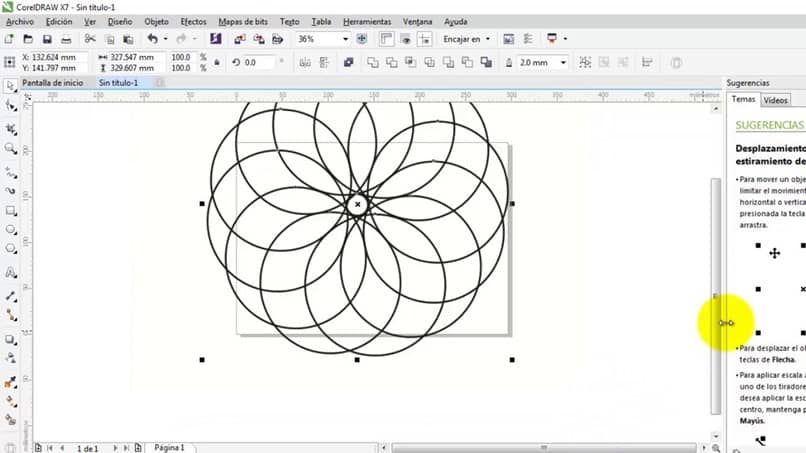Open the 'Pantalla de inicio' document tab
This screenshot has width=806, height=453.
pos(53,83)
